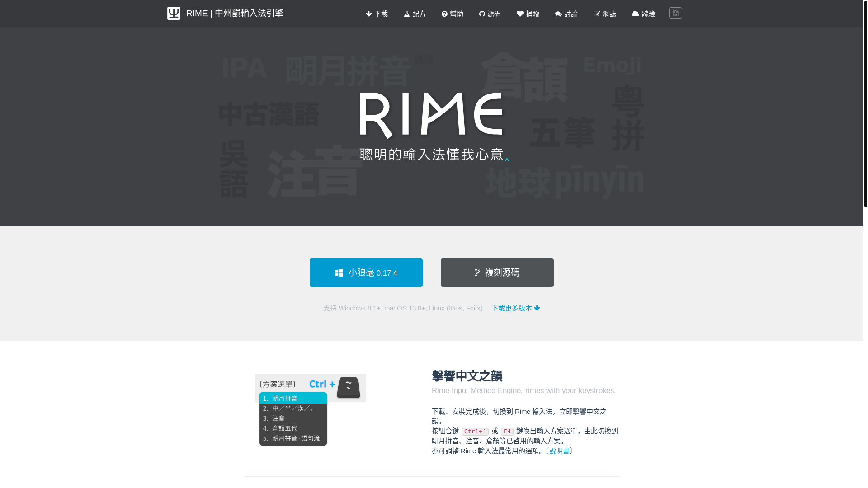868x488 pixels.
Task: Click the tagline 聰明的輸入法懂我心意
Action: 431,155
